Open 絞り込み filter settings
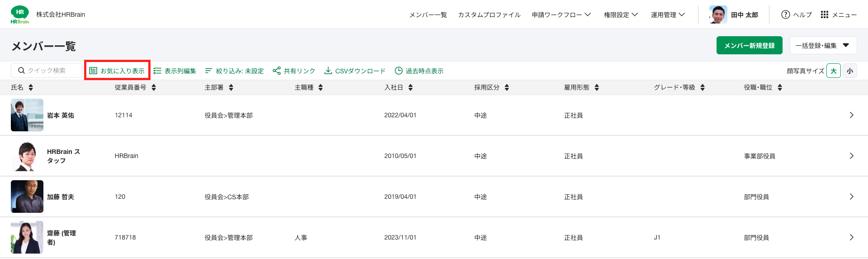Screen dimensions: 868x259 (234, 71)
